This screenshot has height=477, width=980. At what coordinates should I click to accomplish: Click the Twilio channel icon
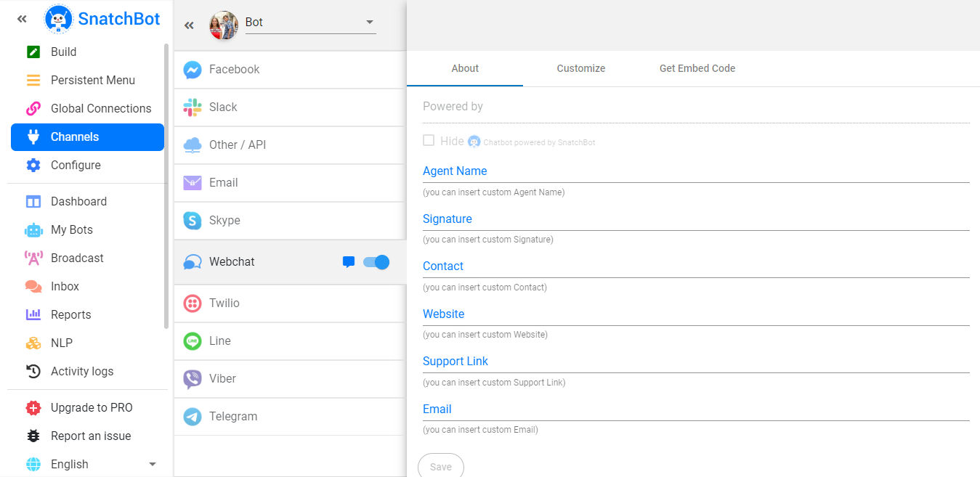tap(193, 303)
